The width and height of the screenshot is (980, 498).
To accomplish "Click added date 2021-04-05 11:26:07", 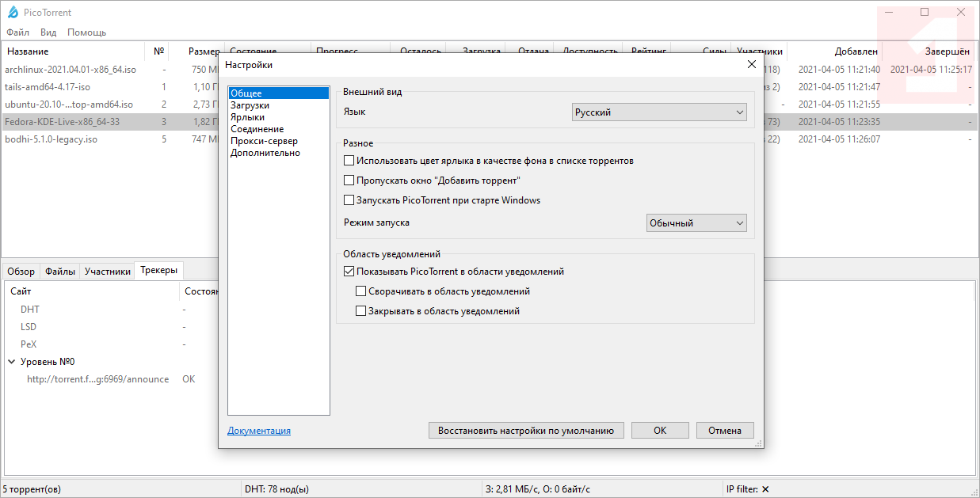I will [840, 139].
